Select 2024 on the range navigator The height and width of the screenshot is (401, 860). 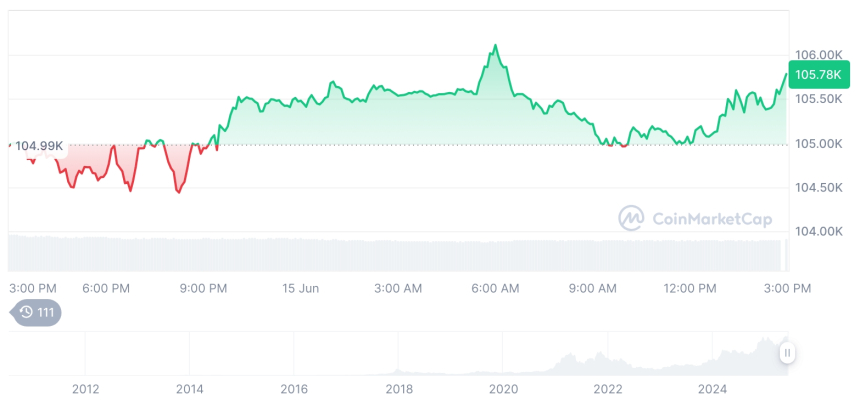712,389
